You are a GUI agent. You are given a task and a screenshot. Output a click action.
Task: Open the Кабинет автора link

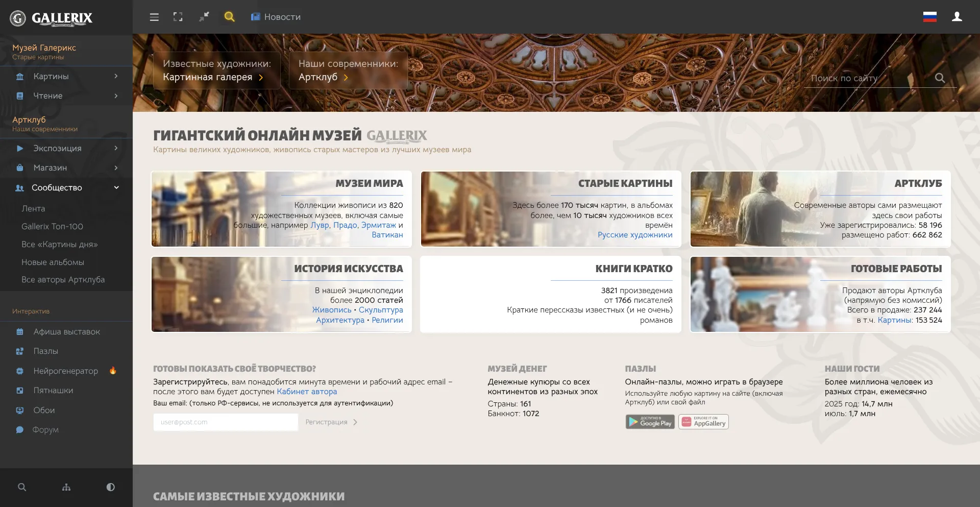coord(307,392)
